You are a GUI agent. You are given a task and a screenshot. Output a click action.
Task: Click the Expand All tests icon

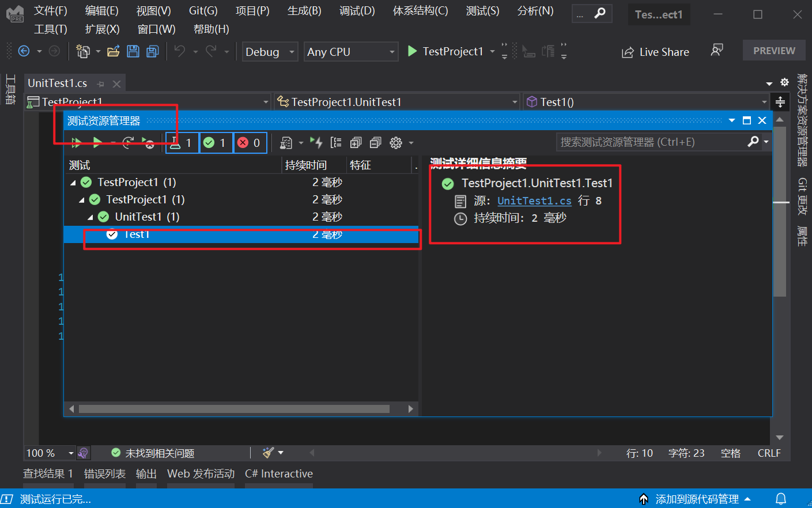click(356, 142)
